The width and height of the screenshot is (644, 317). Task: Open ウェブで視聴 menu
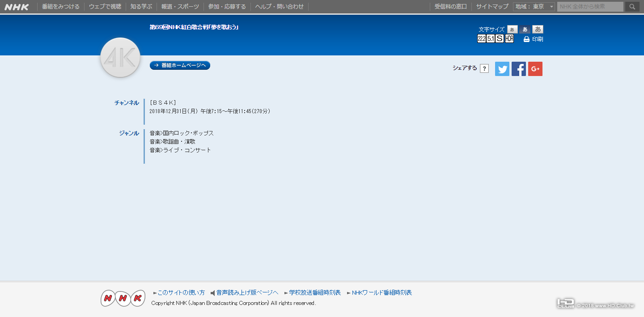pyautogui.click(x=105, y=7)
